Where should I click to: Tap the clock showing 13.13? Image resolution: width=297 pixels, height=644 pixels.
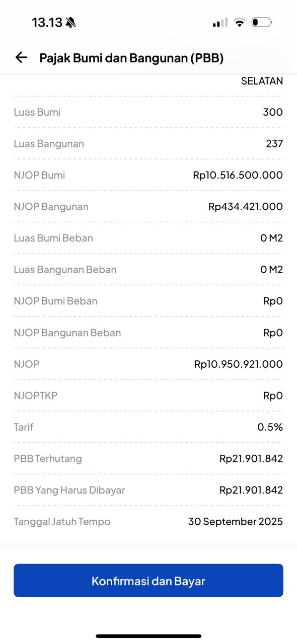pyautogui.click(x=48, y=22)
